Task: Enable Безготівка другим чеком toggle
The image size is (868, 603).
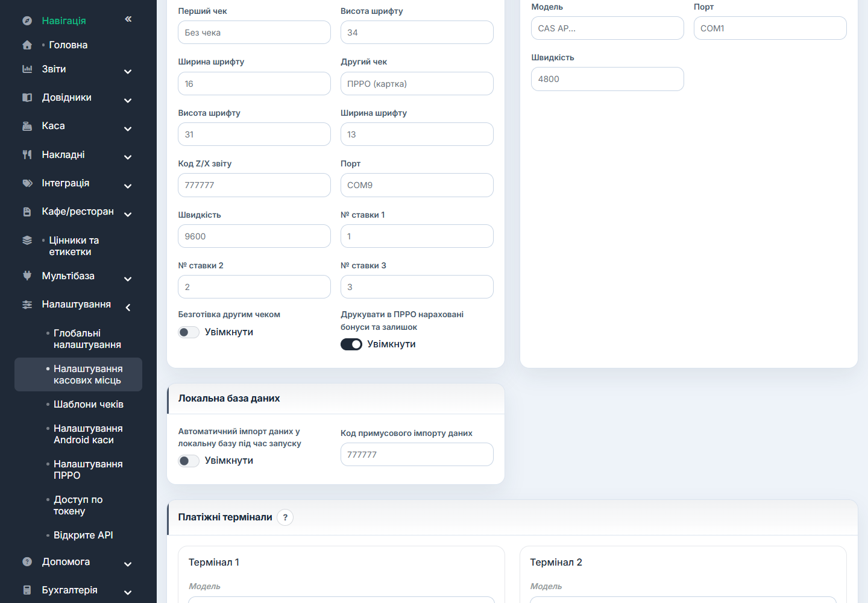Action: [x=189, y=332]
